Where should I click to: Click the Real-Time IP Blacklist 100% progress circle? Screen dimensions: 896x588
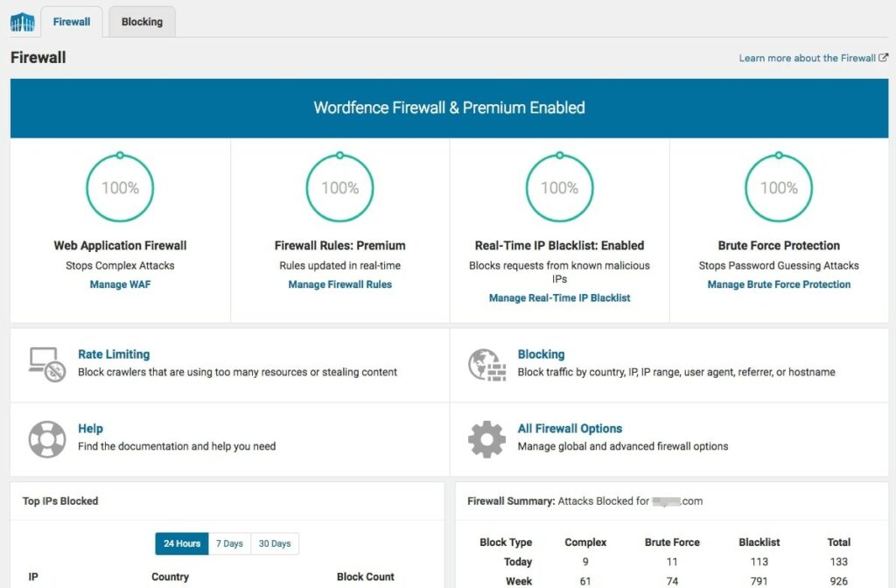(559, 187)
